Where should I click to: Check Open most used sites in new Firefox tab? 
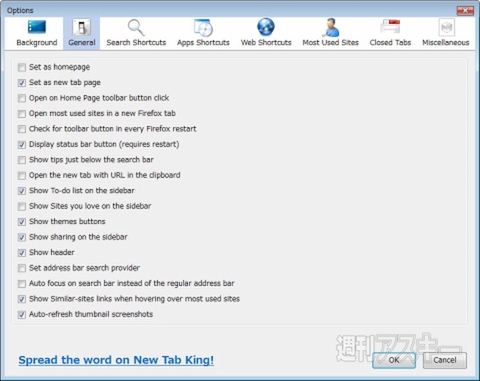point(22,114)
